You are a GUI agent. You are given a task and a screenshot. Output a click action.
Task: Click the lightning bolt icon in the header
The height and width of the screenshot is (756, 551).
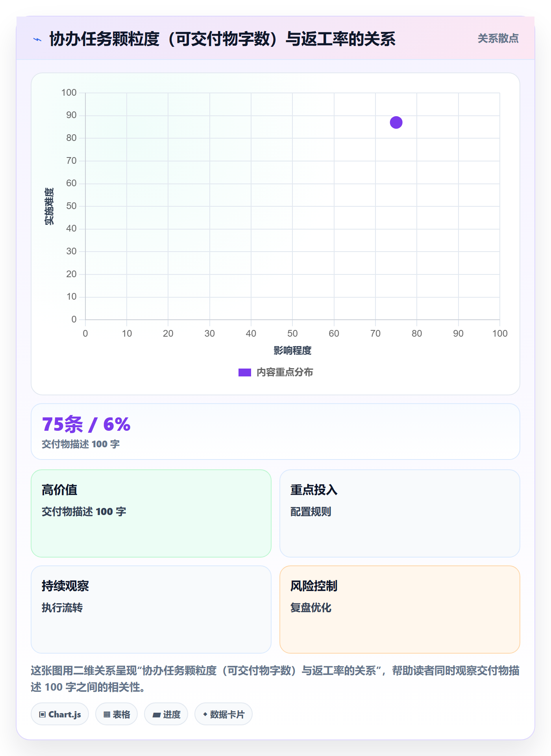37,39
